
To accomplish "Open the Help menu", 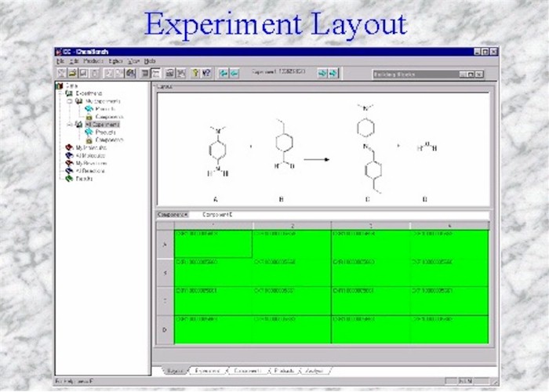I will (150, 61).
